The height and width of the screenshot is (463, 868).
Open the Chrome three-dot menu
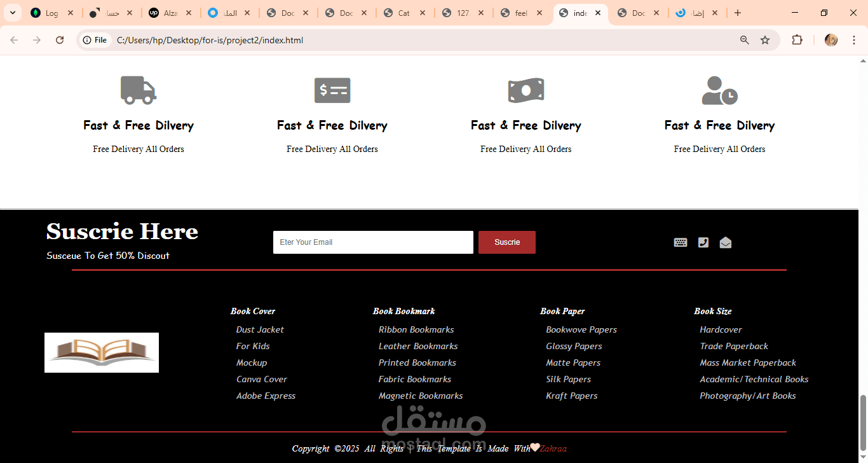pos(854,40)
